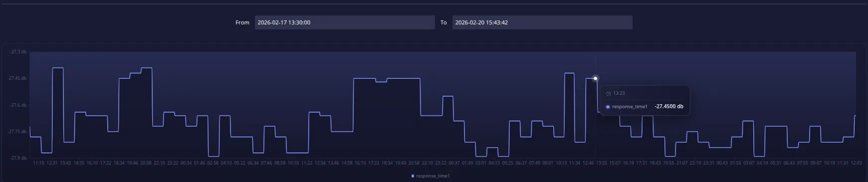Click the -27.6 db axis label
Image resolution: width=868 pixels, height=182 pixels.
click(x=18, y=105)
